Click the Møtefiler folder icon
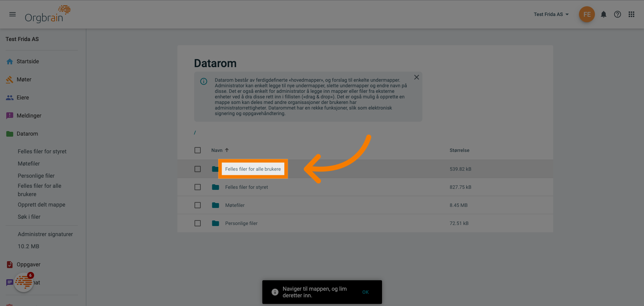The width and height of the screenshot is (644, 306). click(x=216, y=205)
